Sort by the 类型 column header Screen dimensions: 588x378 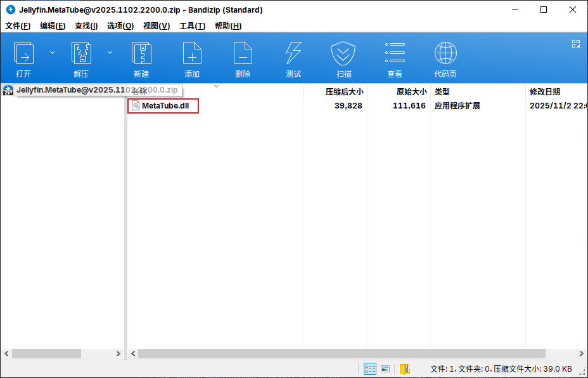pos(442,91)
